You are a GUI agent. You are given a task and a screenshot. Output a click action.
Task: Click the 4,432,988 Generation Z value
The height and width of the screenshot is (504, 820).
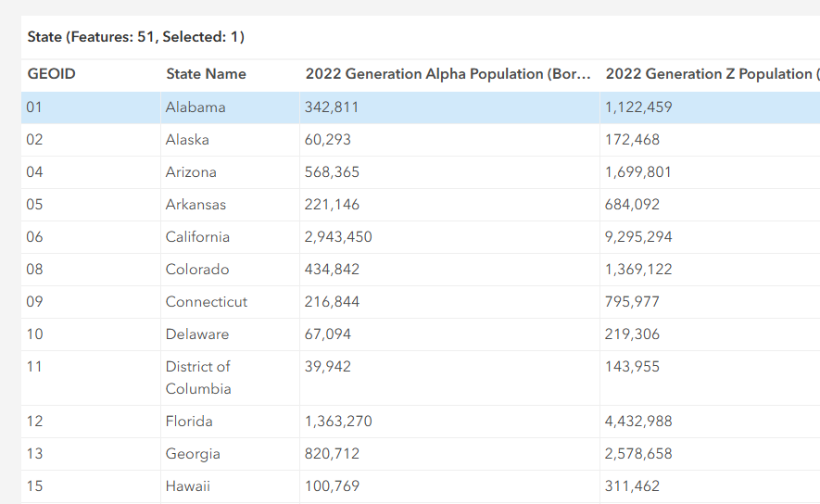coord(638,422)
